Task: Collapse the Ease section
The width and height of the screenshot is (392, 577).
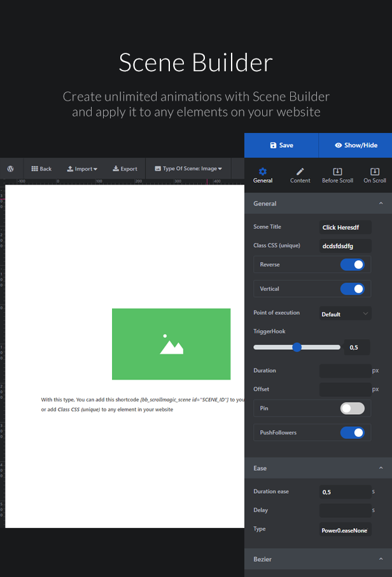Action: (381, 468)
